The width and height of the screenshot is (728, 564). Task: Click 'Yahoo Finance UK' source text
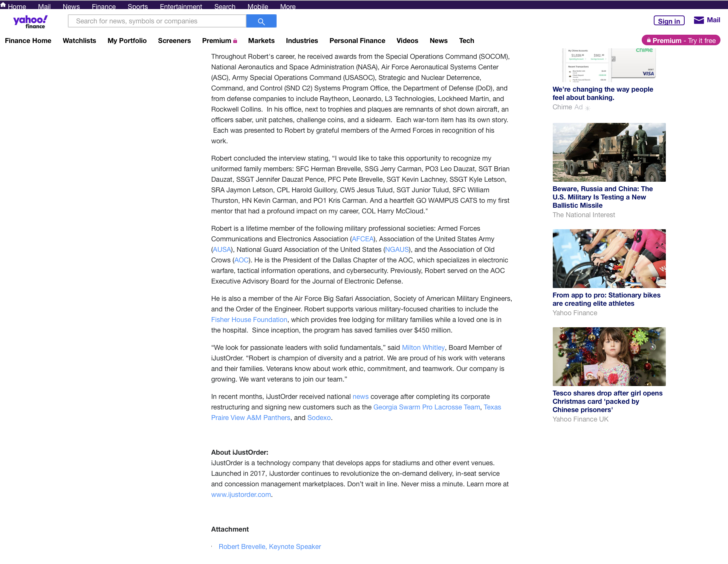point(580,419)
